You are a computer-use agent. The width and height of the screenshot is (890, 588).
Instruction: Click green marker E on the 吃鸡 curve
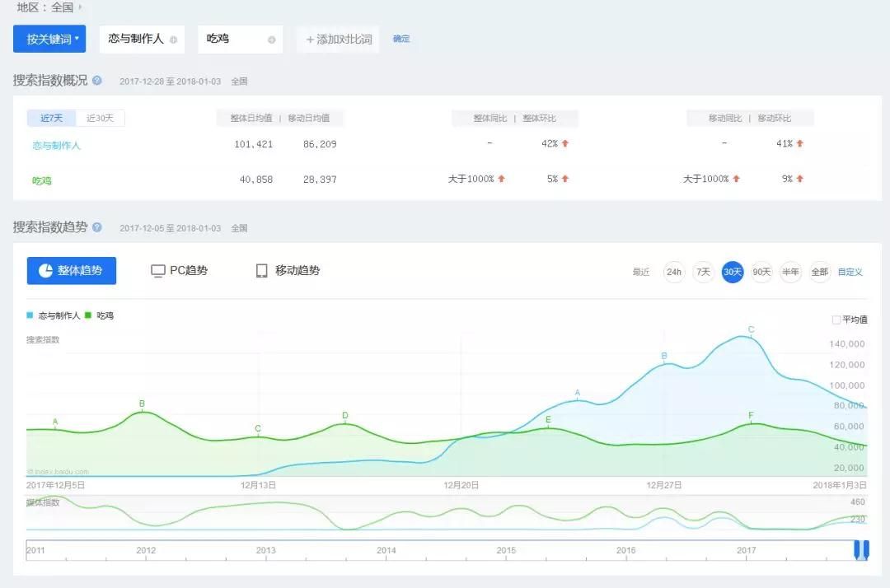point(548,420)
